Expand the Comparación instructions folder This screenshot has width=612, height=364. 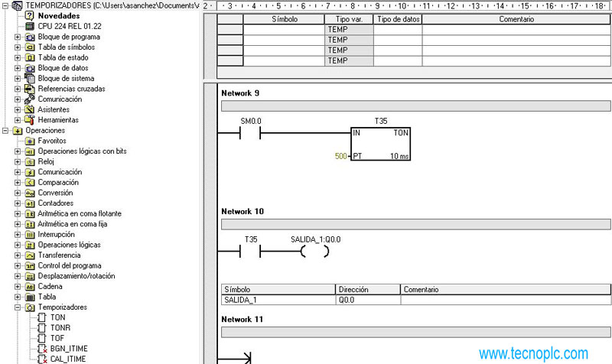[18, 183]
